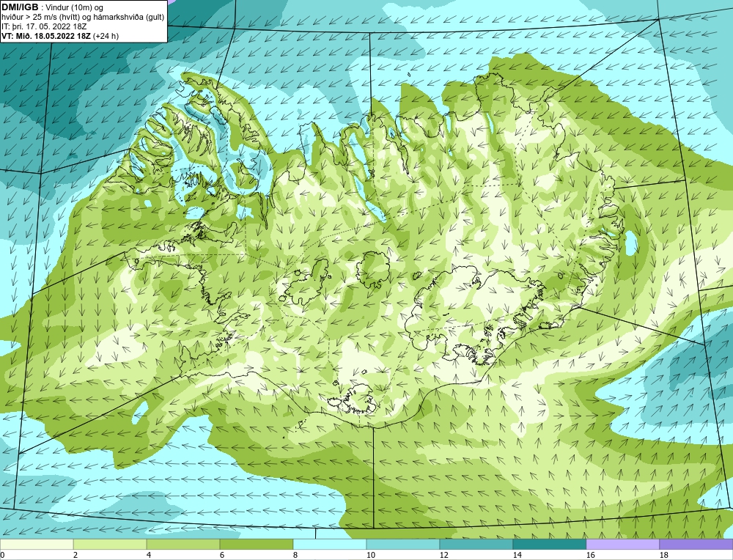Screen dimensions: 733x560
Task: Click the scale label "4"
Action: (149, 555)
